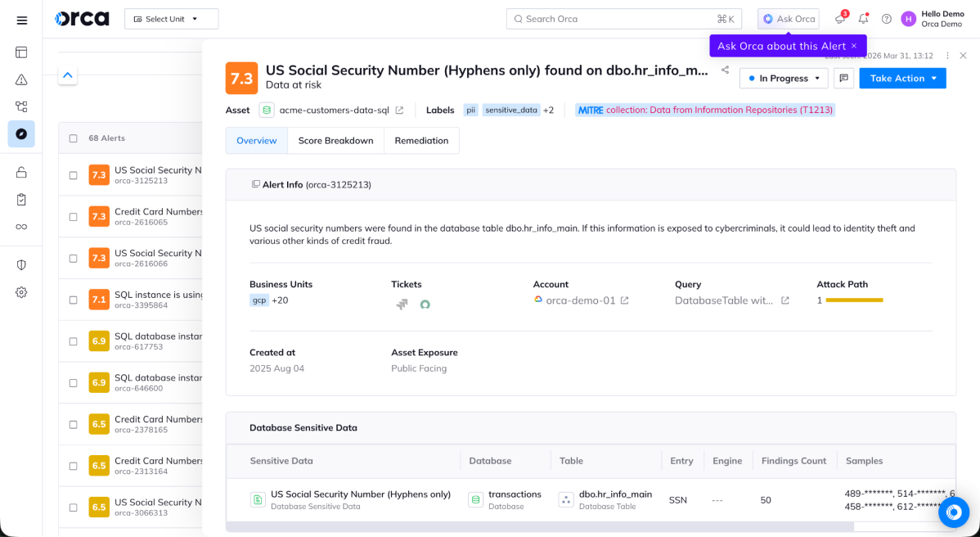Check the alert orca-2313164 checkbox

coord(73,466)
